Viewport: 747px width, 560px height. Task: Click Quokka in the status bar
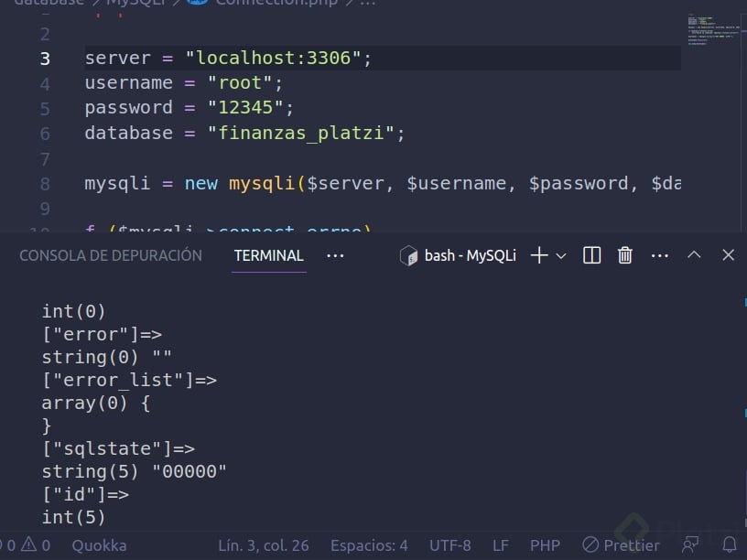pyautogui.click(x=99, y=545)
